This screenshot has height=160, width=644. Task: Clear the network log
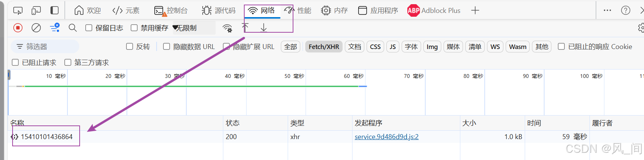click(x=36, y=28)
